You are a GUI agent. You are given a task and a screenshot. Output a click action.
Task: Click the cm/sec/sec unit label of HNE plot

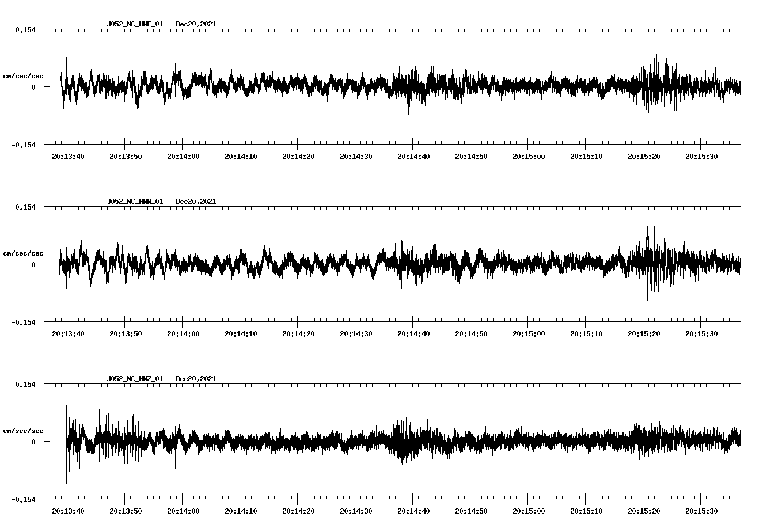pyautogui.click(x=24, y=76)
